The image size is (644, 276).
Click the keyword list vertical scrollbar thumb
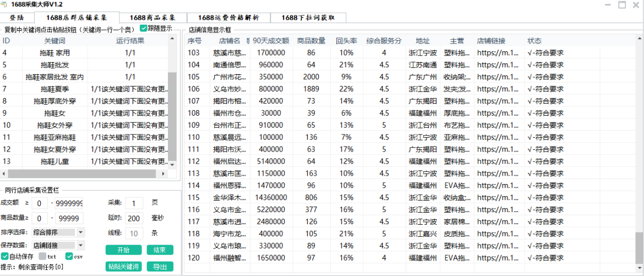pos(172,116)
